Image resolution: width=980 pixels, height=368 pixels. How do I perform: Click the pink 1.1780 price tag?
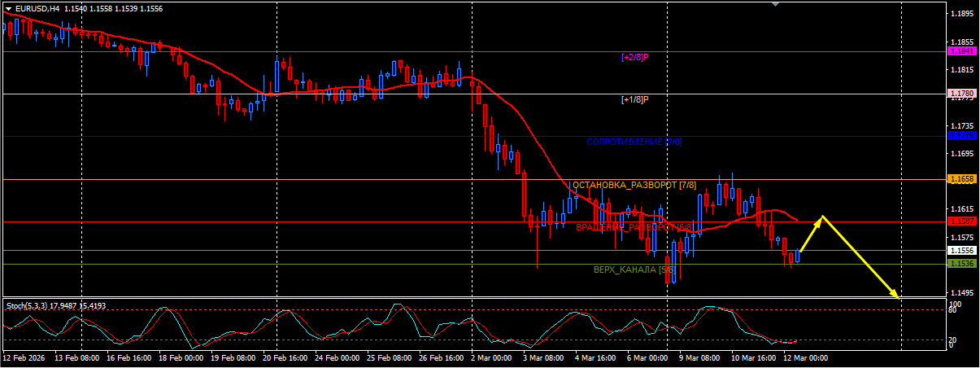coord(962,94)
